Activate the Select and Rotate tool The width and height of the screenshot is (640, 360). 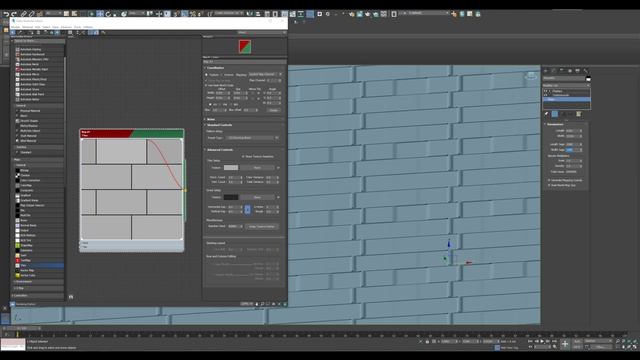pyautogui.click(x=108, y=14)
